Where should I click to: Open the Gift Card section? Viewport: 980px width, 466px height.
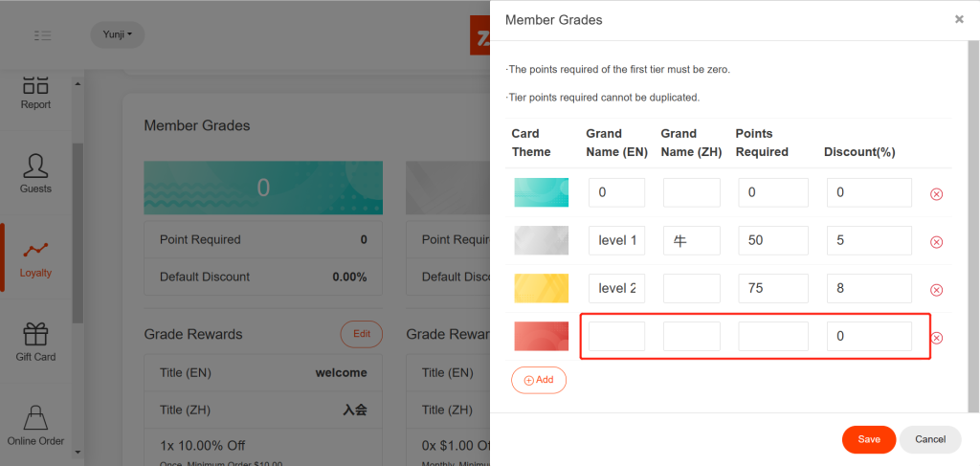[35, 342]
